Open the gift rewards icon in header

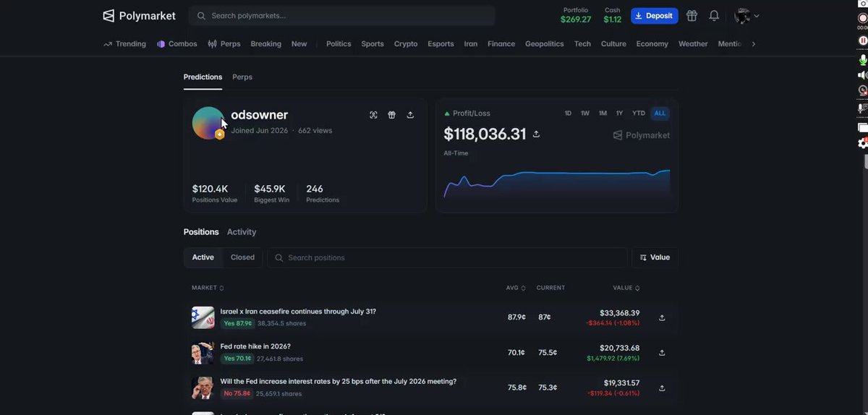coord(692,15)
